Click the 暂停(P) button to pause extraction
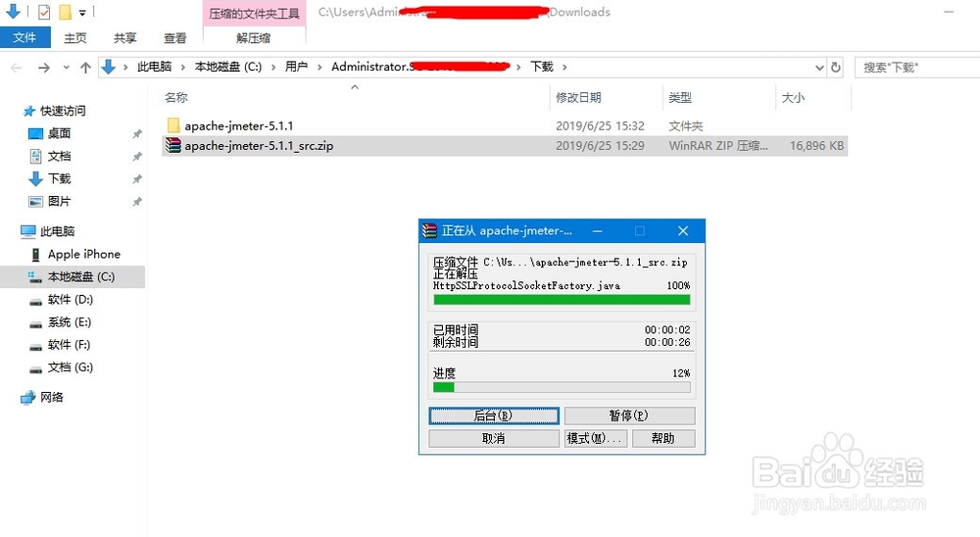 point(629,415)
